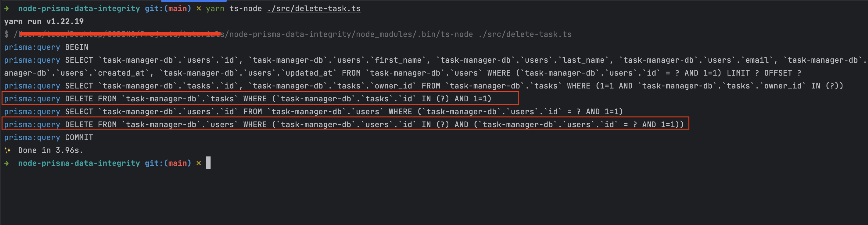Click the SELECT users id WHERE query line
868x225 pixels.
pyautogui.click(x=313, y=112)
